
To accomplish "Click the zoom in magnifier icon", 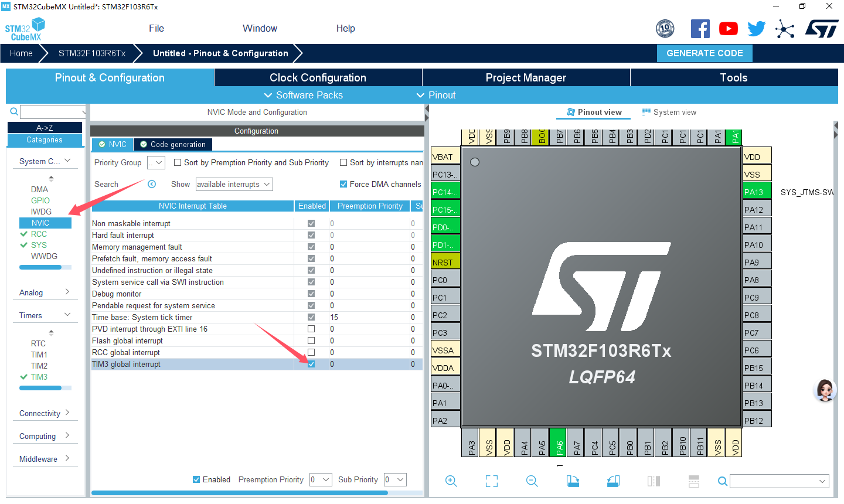I will pyautogui.click(x=451, y=481).
